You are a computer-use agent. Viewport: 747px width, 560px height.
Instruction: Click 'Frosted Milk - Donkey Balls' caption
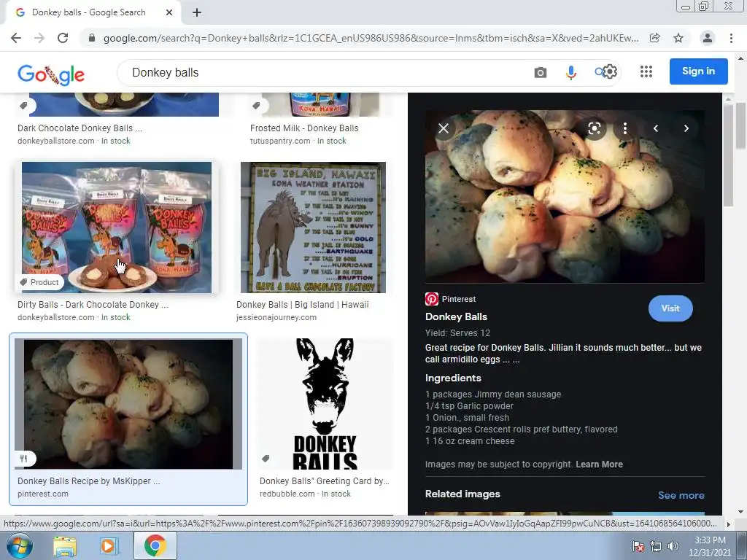click(x=304, y=128)
